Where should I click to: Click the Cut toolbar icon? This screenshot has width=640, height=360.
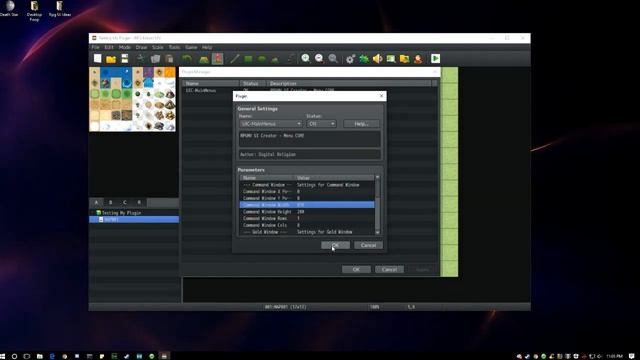(x=140, y=59)
